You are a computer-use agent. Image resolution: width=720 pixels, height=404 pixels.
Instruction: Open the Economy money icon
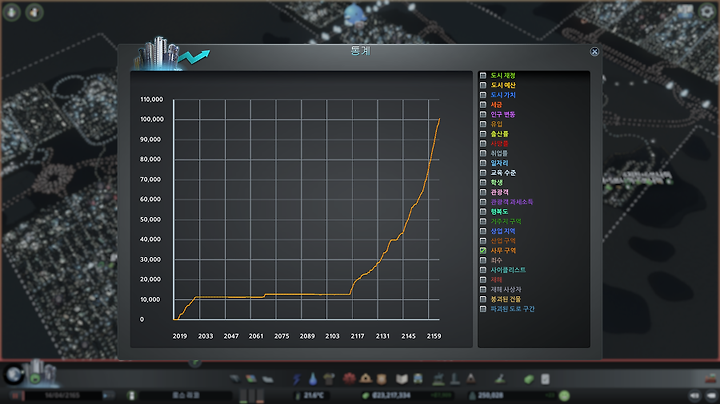(529, 379)
